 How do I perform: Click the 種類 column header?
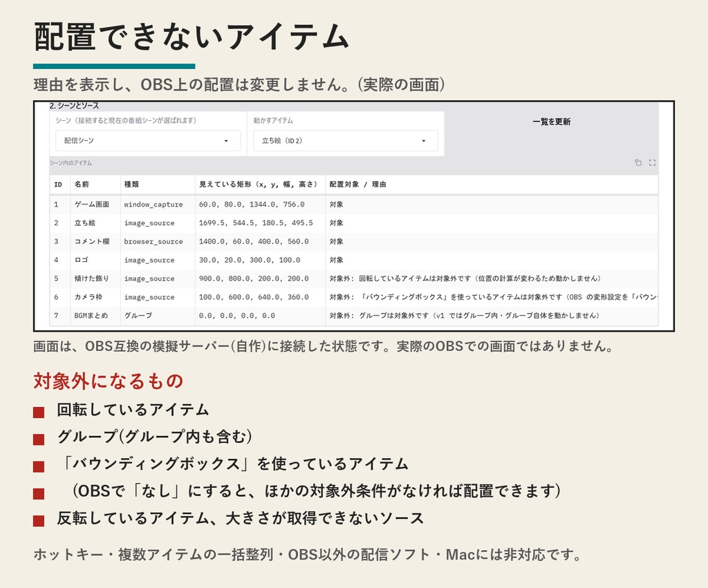click(158, 184)
